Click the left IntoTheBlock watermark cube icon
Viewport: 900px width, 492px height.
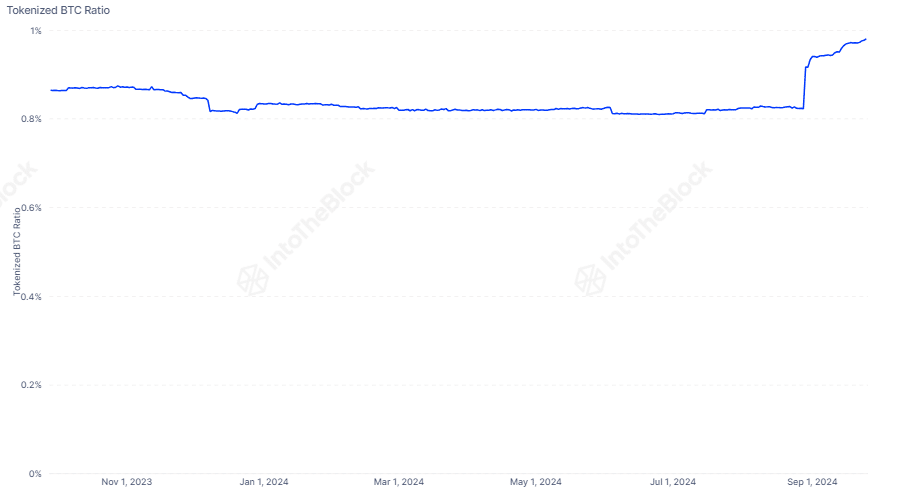[x=253, y=280]
